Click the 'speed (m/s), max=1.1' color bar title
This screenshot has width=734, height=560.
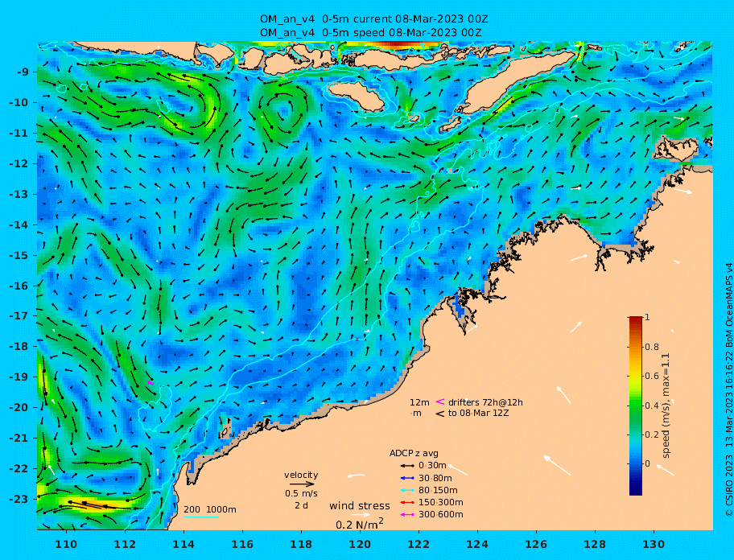(x=666, y=406)
